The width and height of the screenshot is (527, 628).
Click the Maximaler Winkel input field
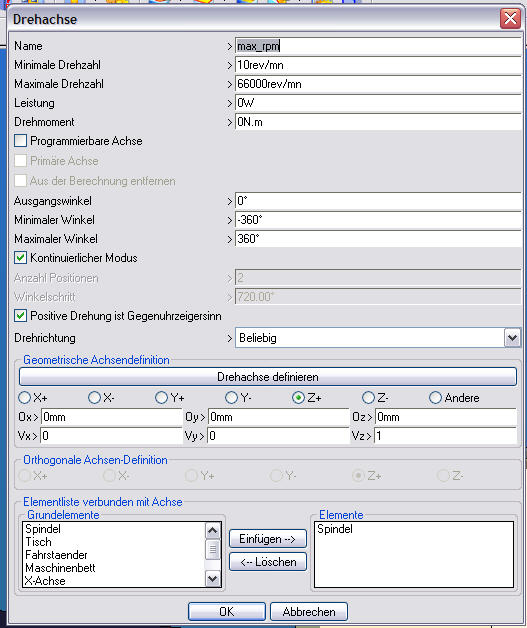378,239
